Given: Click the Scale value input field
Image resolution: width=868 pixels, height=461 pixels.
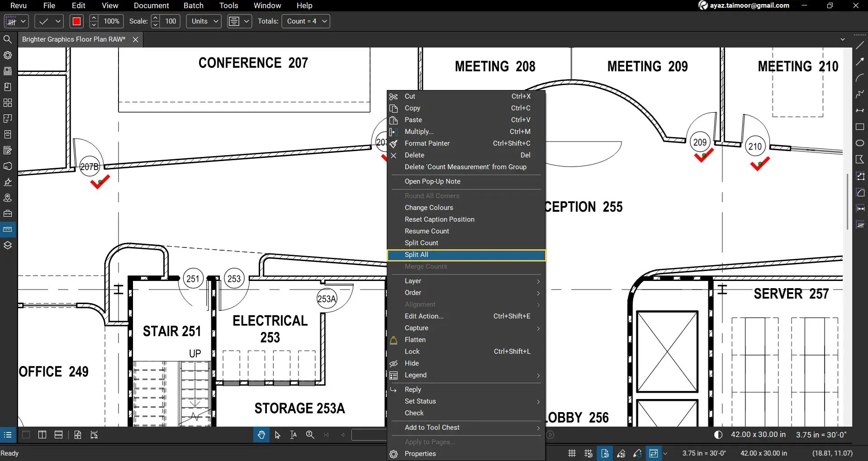Looking at the screenshot, I should click(x=171, y=21).
